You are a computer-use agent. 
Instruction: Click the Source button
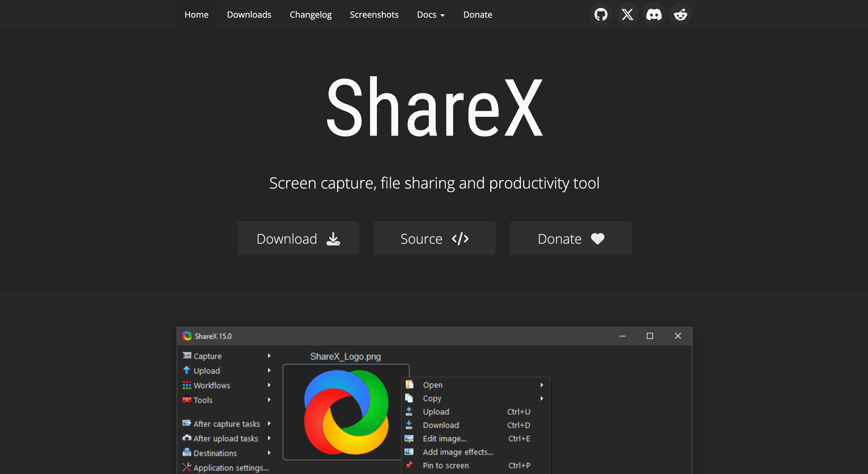[434, 239]
